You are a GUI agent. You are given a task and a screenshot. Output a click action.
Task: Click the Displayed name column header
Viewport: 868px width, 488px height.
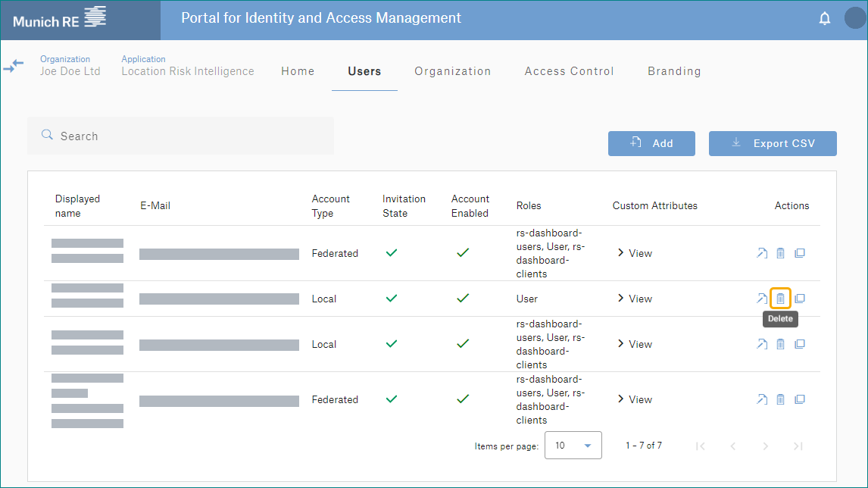click(77, 206)
